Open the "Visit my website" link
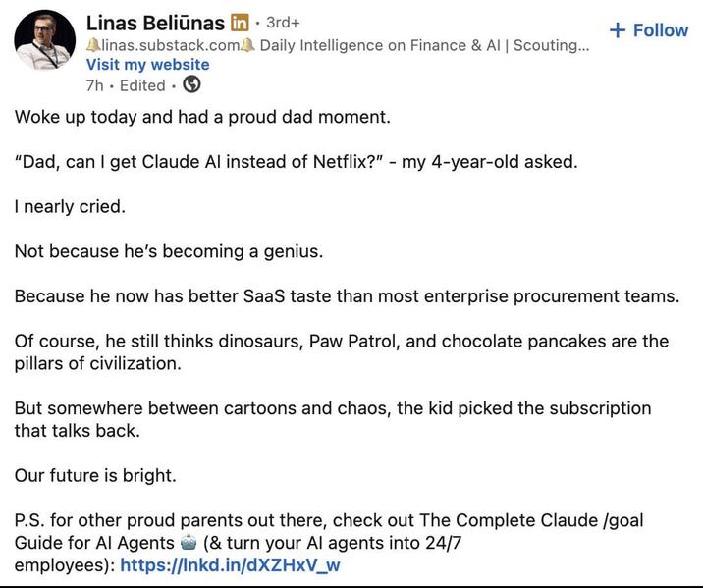This screenshot has height=588, width=703. click(x=147, y=65)
